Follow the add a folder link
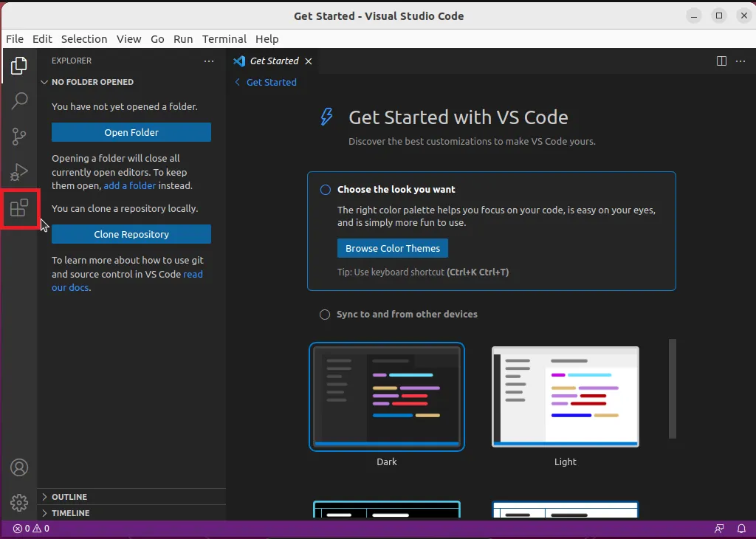Screen dimensions: 756x539 (130, 185)
